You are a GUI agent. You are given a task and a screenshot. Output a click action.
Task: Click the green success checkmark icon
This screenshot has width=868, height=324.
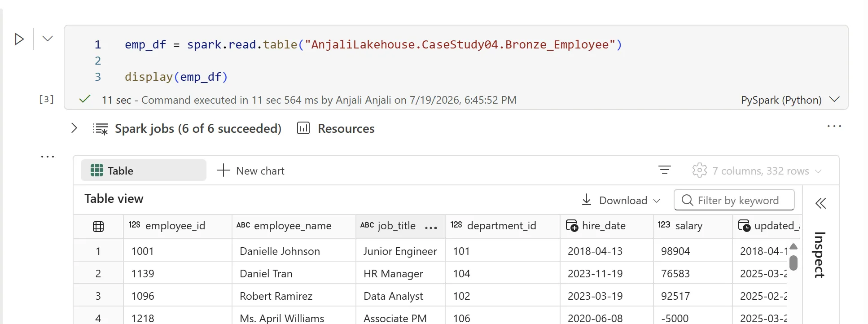coord(85,99)
